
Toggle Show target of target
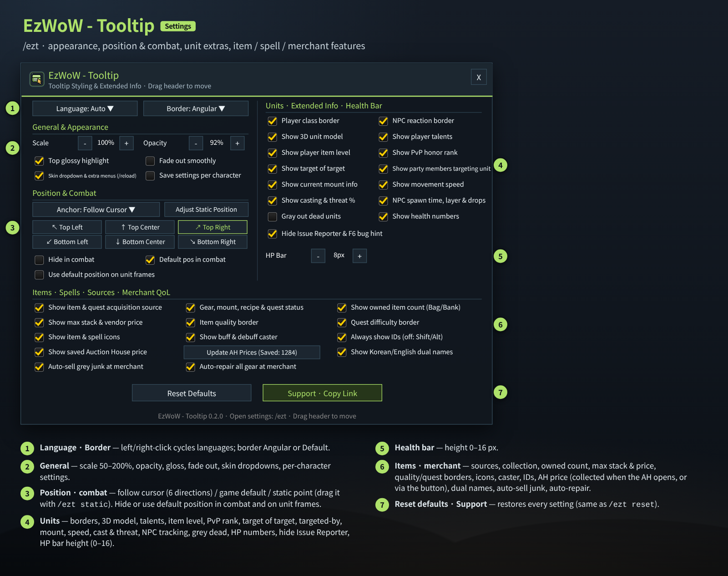tap(273, 169)
